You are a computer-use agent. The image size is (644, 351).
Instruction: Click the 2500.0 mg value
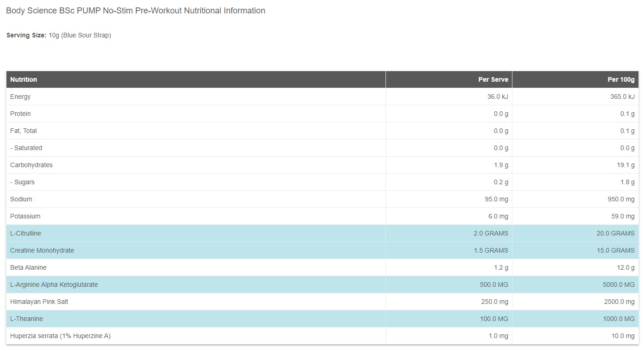coord(620,302)
